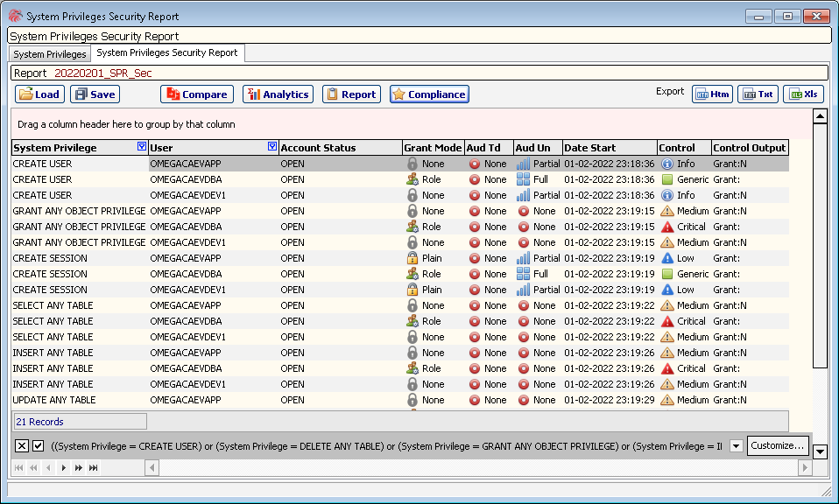Click the filter expression text in the filter bar

click(386, 446)
